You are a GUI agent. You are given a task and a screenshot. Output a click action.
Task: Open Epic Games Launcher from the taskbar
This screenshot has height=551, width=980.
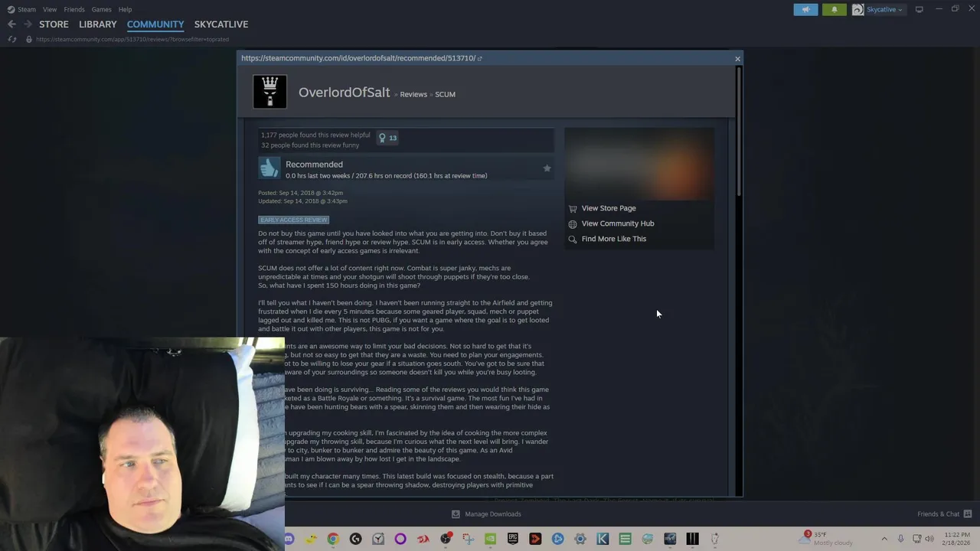point(513,540)
